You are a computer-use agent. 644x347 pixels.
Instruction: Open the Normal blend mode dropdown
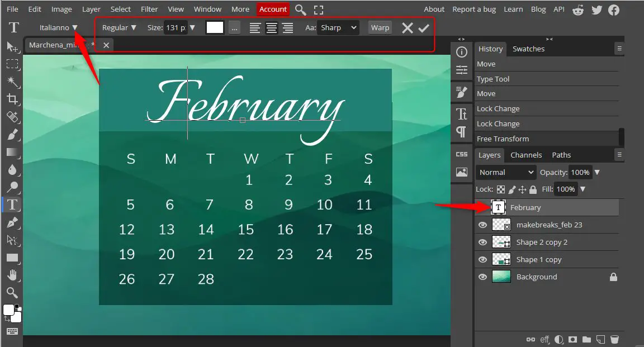point(505,172)
